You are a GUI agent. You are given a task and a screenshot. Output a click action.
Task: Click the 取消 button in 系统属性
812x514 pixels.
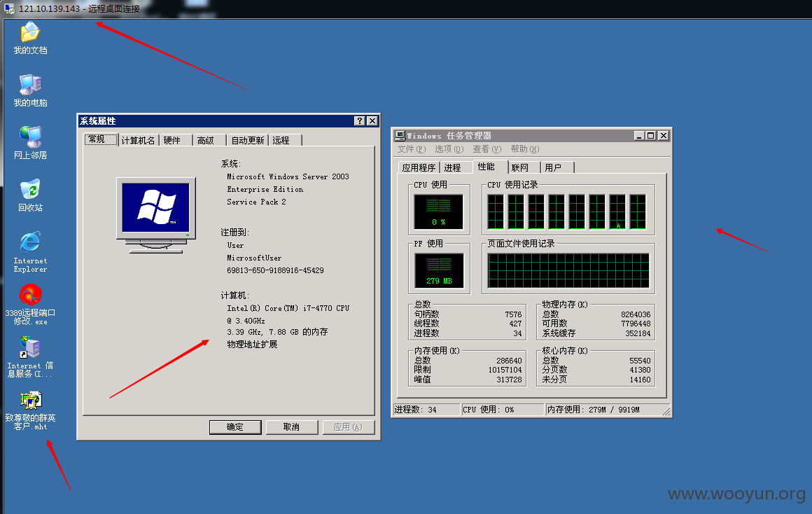click(292, 427)
